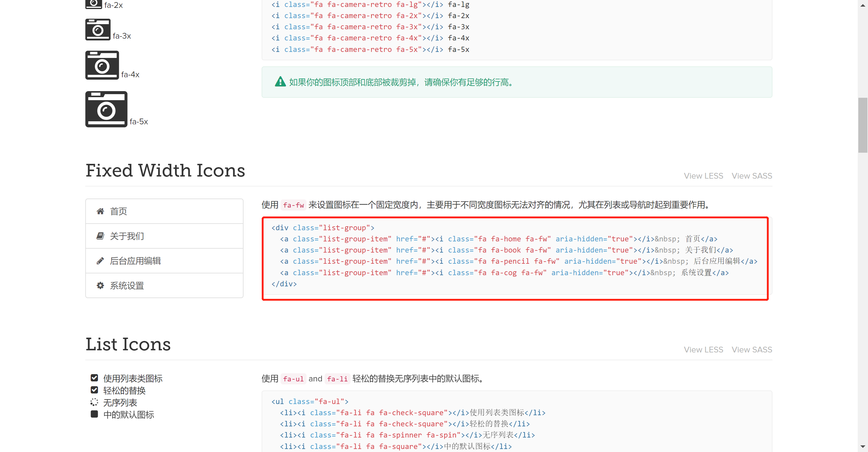This screenshot has height=452, width=868.
Task: Open View LESS for Fixed Width Icons
Action: 703,176
